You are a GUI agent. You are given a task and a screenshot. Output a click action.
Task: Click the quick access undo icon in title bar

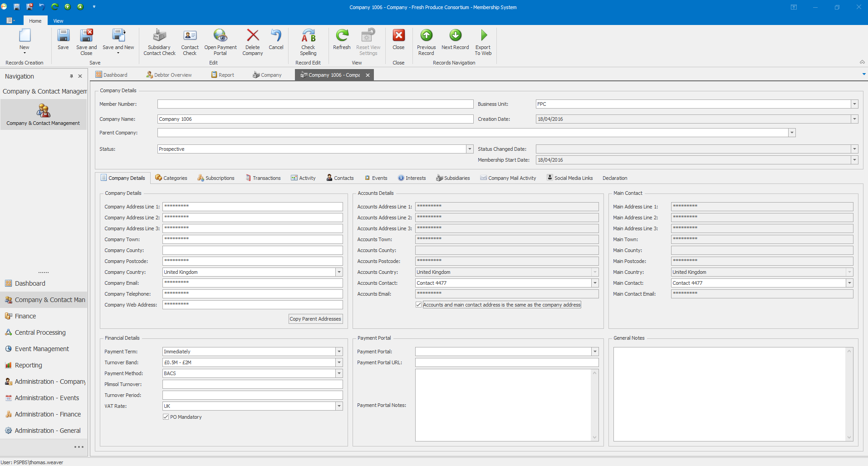click(x=42, y=7)
